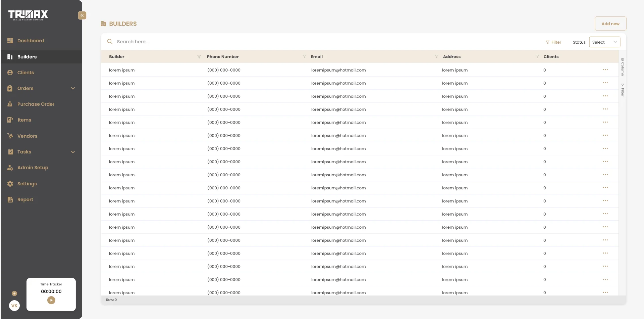Screen dimensions: 644x319
Task: Click the Filter button near the search bar
Action: point(553,42)
